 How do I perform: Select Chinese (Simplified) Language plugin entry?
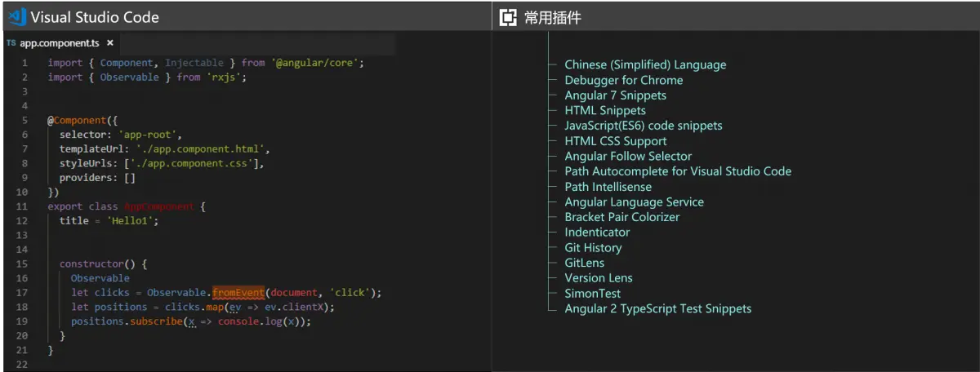(645, 64)
